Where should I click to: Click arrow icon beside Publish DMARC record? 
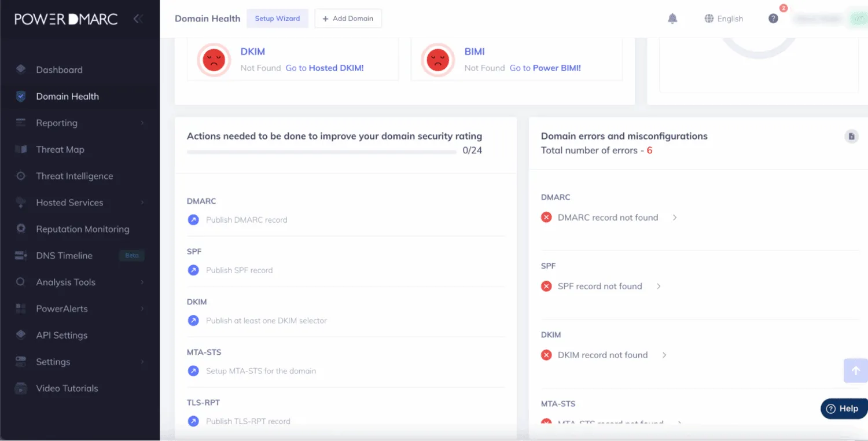coord(193,220)
